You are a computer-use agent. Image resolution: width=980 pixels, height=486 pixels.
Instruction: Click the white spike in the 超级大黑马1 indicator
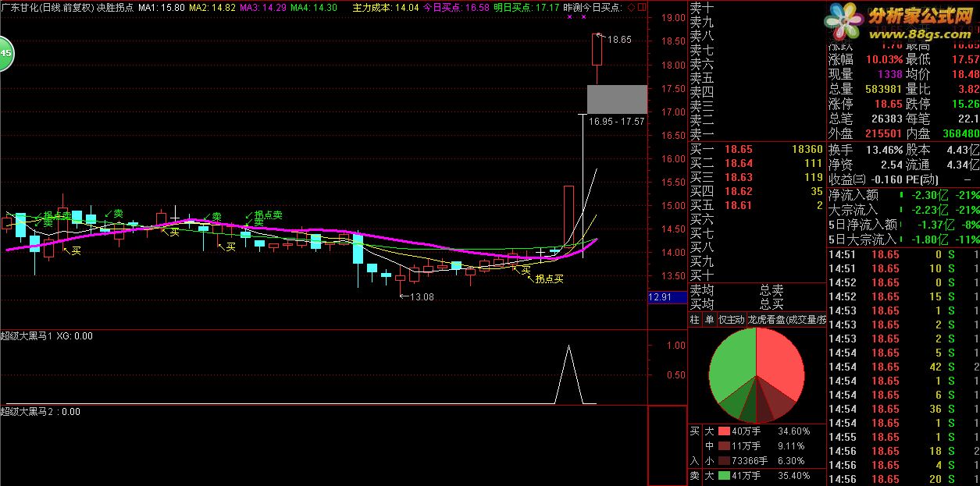[568, 374]
